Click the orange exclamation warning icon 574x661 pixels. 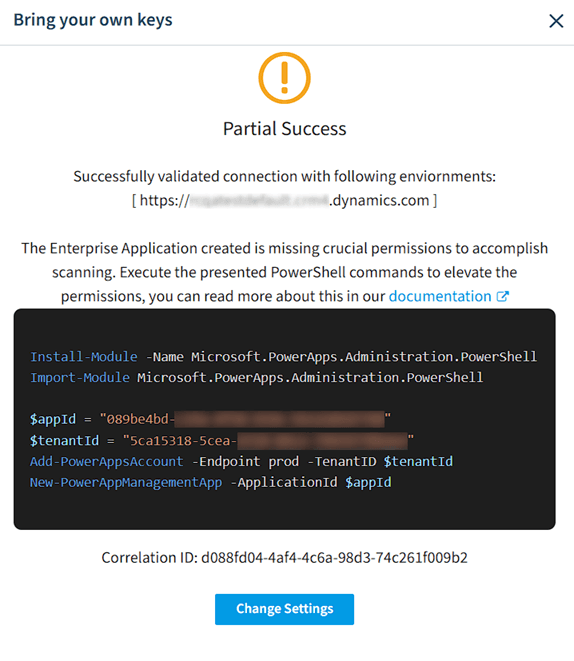284,78
